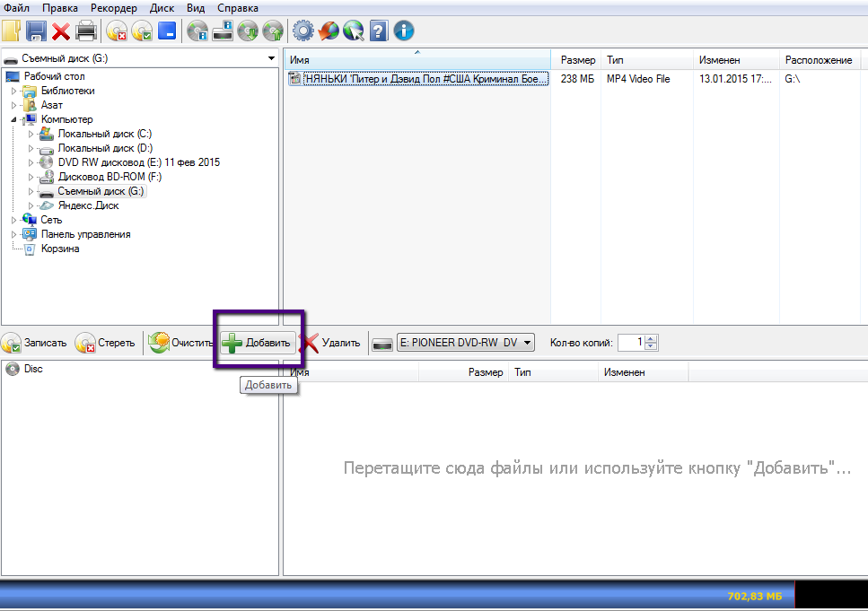868x611 pixels.
Task: Click the Добавить button
Action: click(258, 343)
